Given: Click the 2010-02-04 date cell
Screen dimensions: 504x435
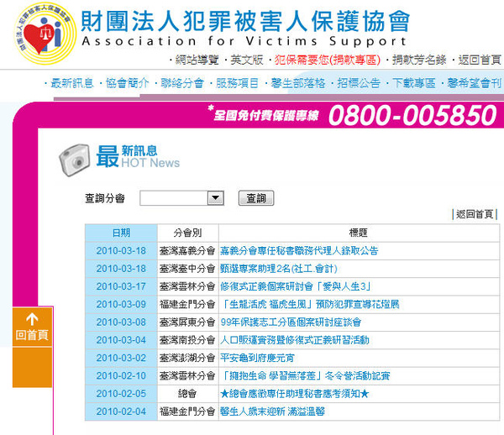Looking at the screenshot, I should [121, 411].
